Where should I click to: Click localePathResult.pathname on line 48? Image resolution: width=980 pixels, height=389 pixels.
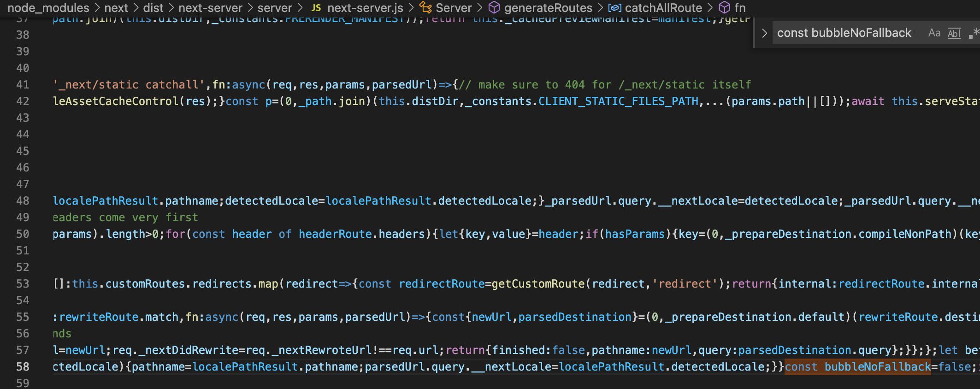click(135, 201)
